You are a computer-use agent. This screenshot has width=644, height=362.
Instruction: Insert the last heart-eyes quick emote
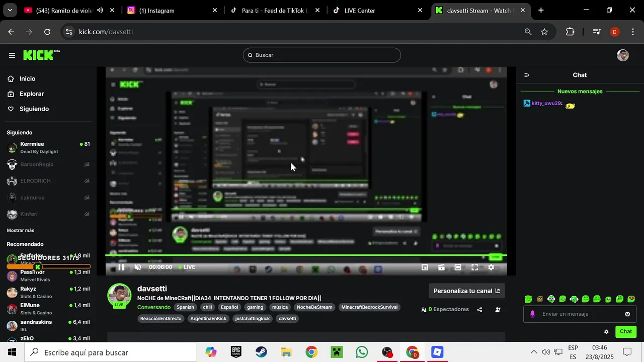click(x=631, y=299)
